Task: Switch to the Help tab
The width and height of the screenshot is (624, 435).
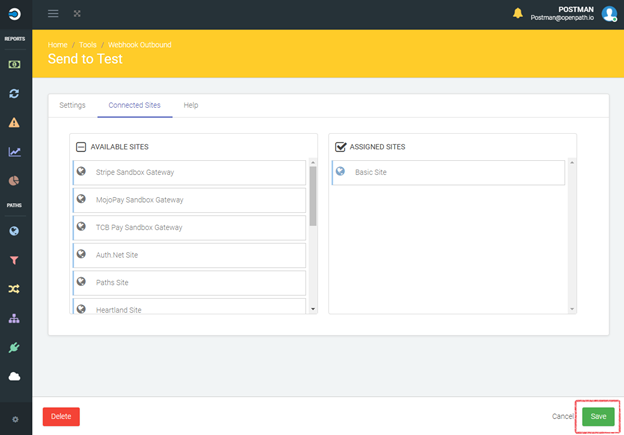Action: pyautogui.click(x=191, y=105)
